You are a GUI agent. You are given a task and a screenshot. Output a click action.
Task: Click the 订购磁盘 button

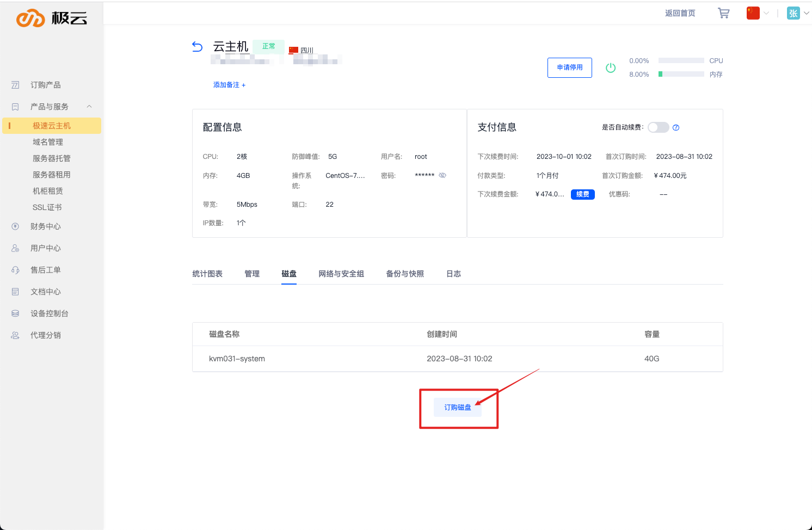[458, 408]
